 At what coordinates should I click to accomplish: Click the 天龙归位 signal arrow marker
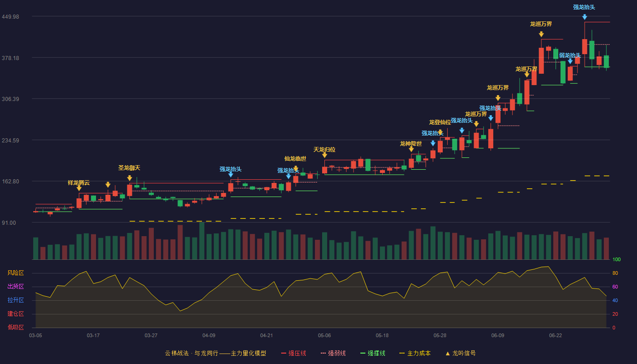click(324, 155)
